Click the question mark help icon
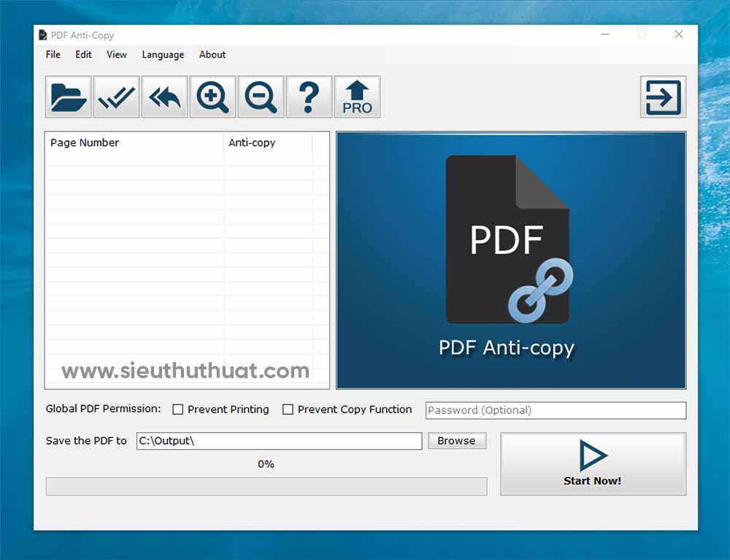This screenshot has height=560, width=730. coord(309,97)
